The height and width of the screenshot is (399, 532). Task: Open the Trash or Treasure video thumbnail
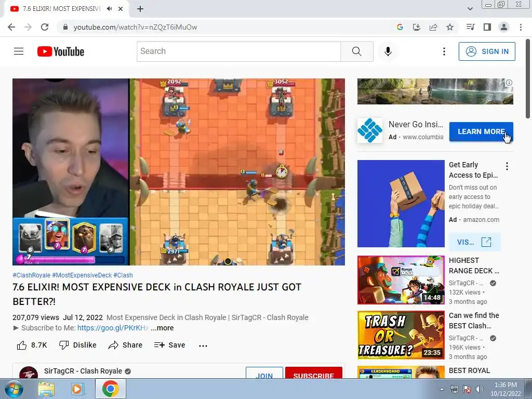[x=401, y=335]
